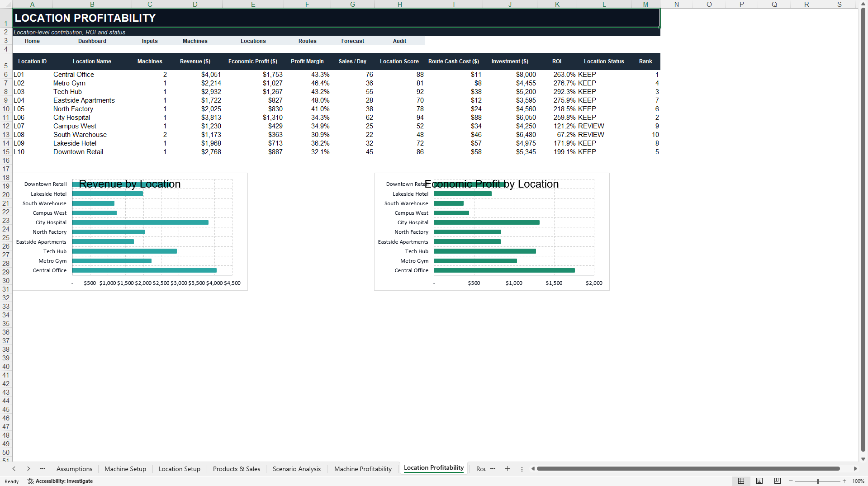This screenshot has width=868, height=486.
Task: Switch to Page Layout view icon
Action: (x=759, y=481)
